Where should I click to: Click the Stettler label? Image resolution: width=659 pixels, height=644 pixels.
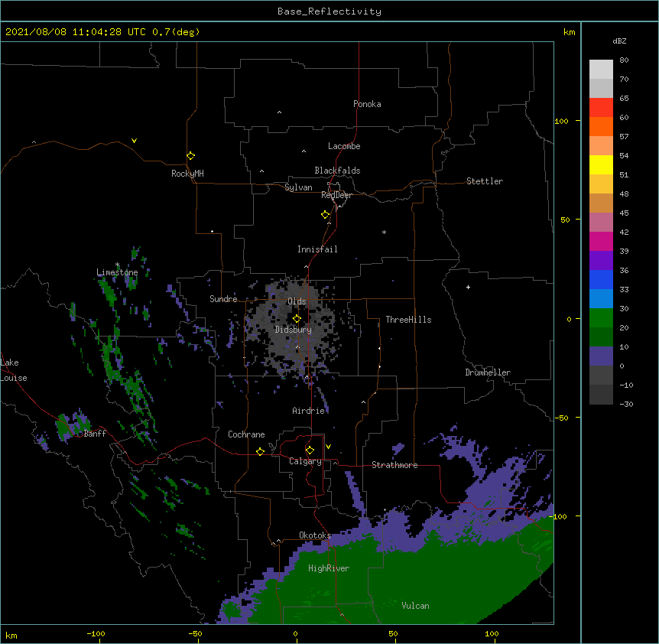pyautogui.click(x=485, y=181)
